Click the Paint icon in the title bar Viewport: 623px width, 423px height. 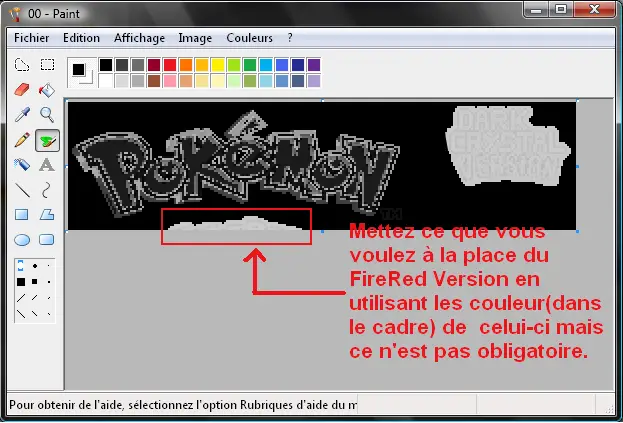pyautogui.click(x=16, y=14)
